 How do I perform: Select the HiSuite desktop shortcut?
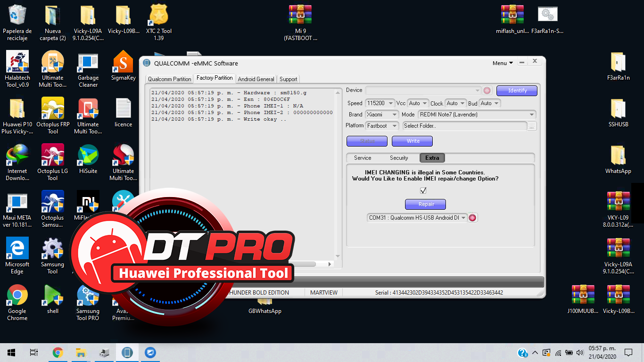tap(88, 159)
